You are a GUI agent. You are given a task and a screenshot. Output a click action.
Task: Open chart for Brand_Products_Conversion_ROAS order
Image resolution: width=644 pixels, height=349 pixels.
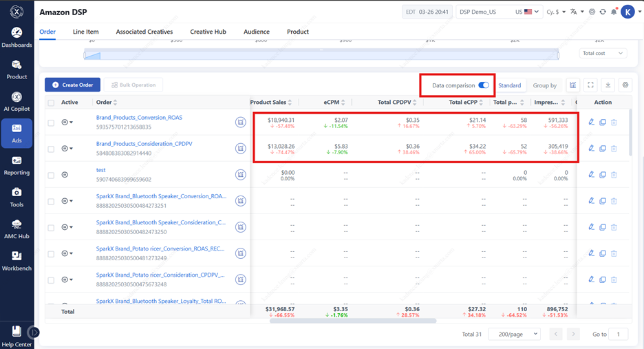(x=240, y=122)
